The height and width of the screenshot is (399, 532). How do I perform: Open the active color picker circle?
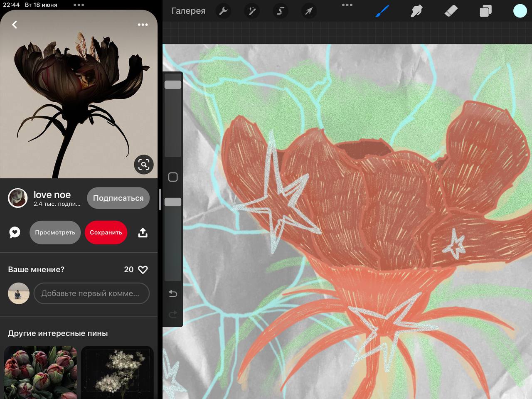pyautogui.click(x=520, y=11)
